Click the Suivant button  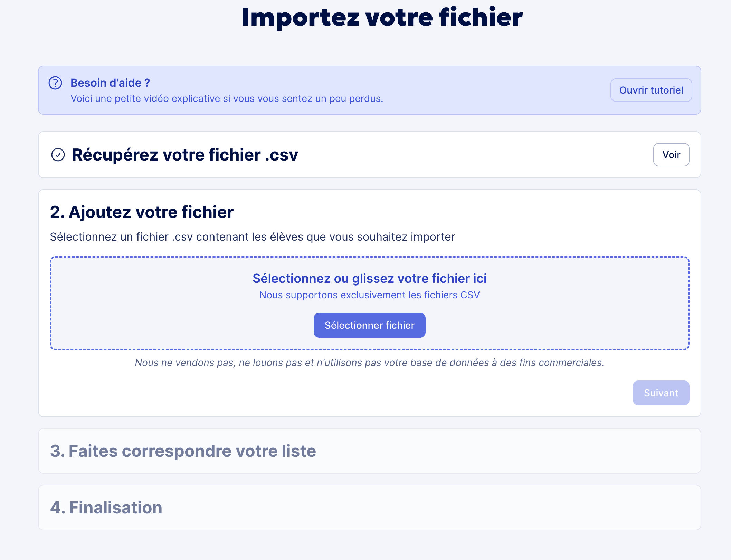pyautogui.click(x=661, y=393)
